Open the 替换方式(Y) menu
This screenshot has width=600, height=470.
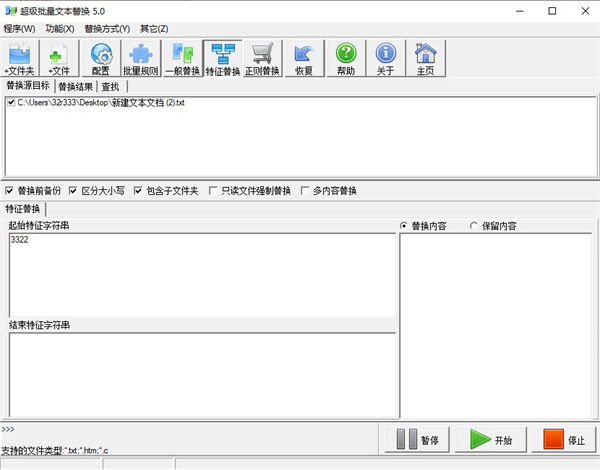coord(111,28)
